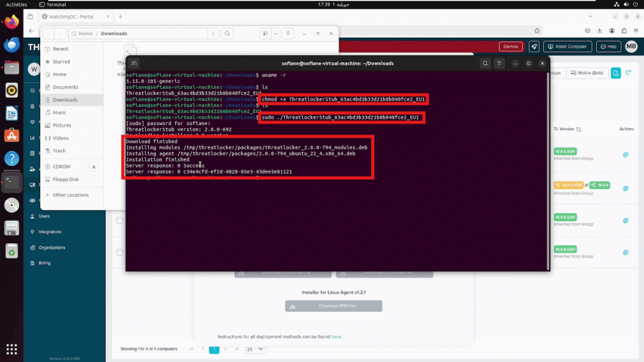Image resolution: width=644 pixels, height=362 pixels.
Task: Click Mobile (Beta) button
Action: tap(587, 73)
